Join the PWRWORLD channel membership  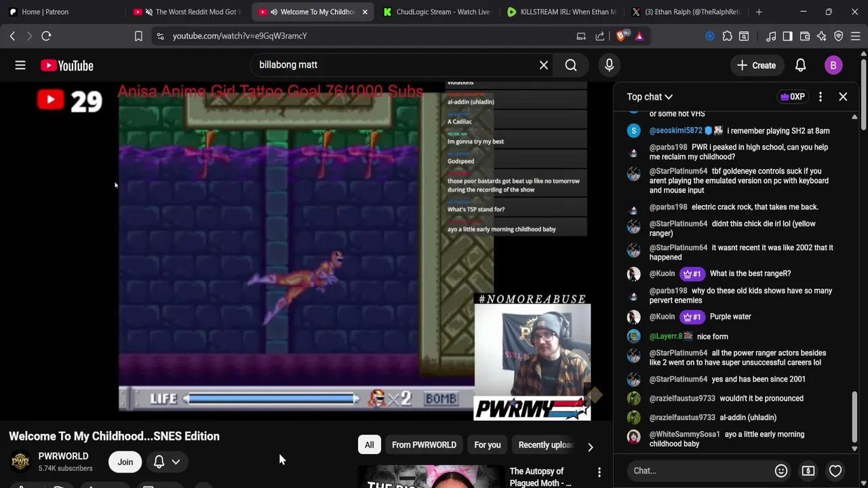125,462
